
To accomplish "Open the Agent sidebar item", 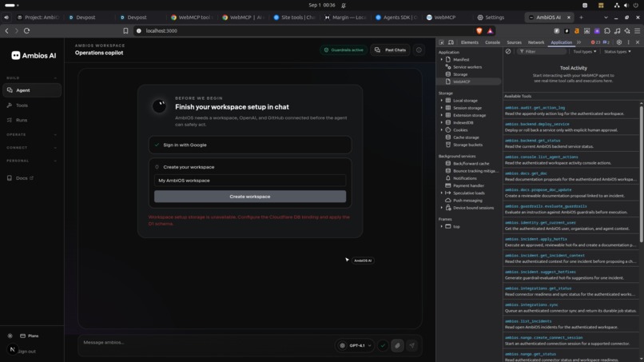I will point(32,90).
